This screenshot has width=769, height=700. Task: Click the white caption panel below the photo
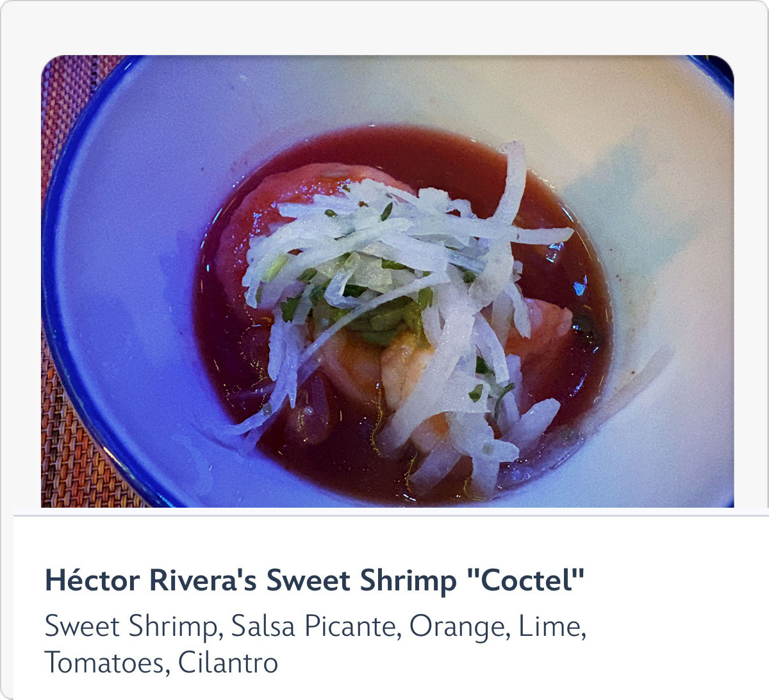click(x=391, y=607)
